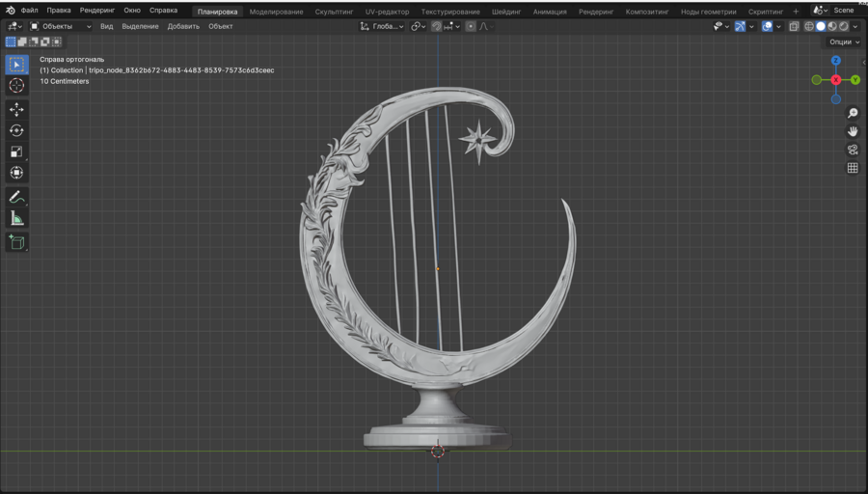Toggle X-ray display mode

point(794,26)
